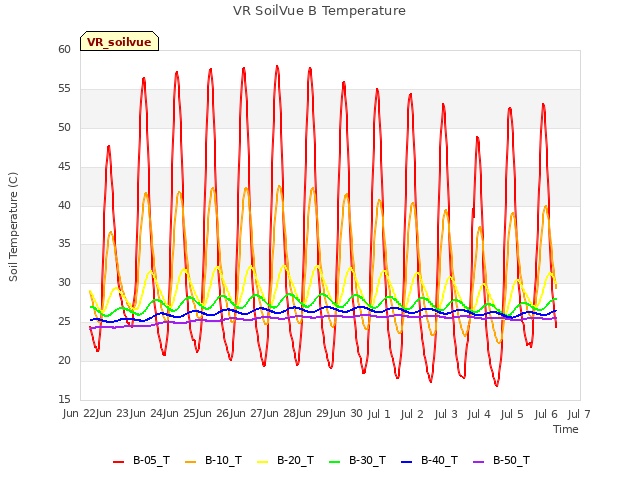Click the purple B-50_T legend swatch
Screen dimensions: 640x480
(x=478, y=462)
